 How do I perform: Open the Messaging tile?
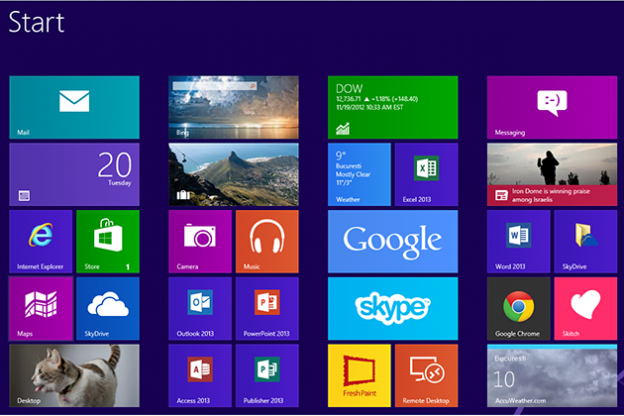tap(552, 107)
